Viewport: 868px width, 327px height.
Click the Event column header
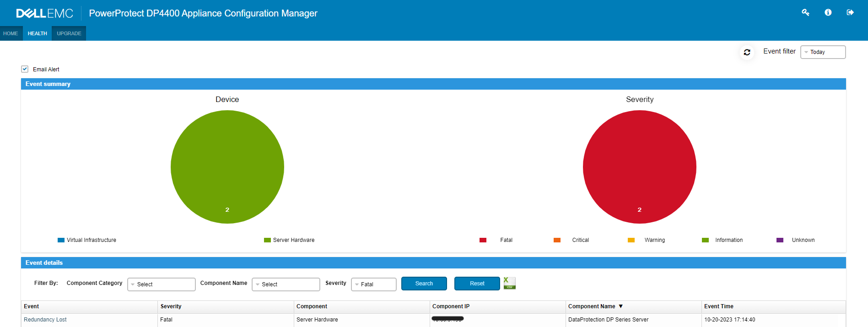click(x=90, y=306)
